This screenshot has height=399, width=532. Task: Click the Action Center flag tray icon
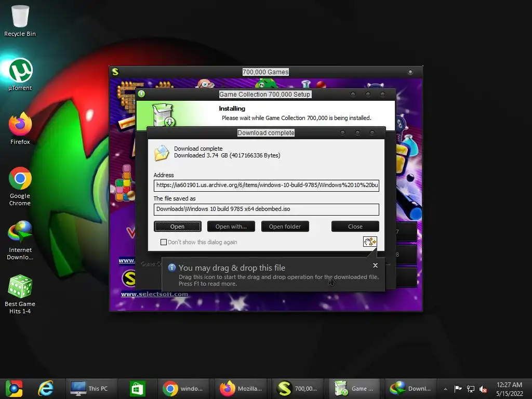(458, 389)
